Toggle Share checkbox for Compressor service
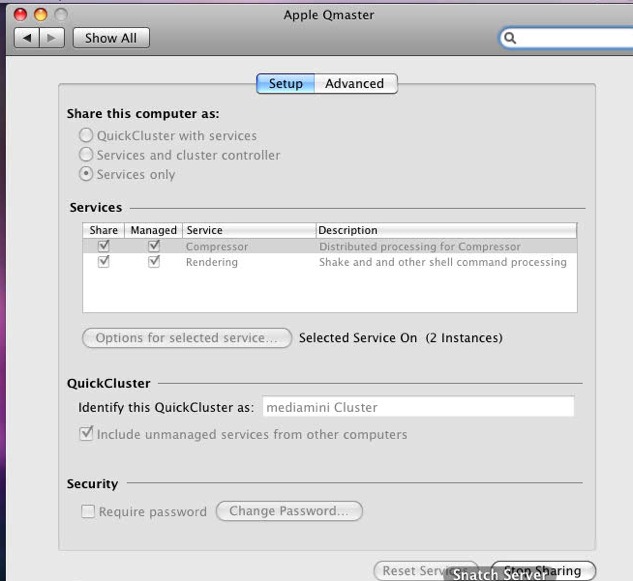This screenshot has width=633, height=581. [104, 245]
